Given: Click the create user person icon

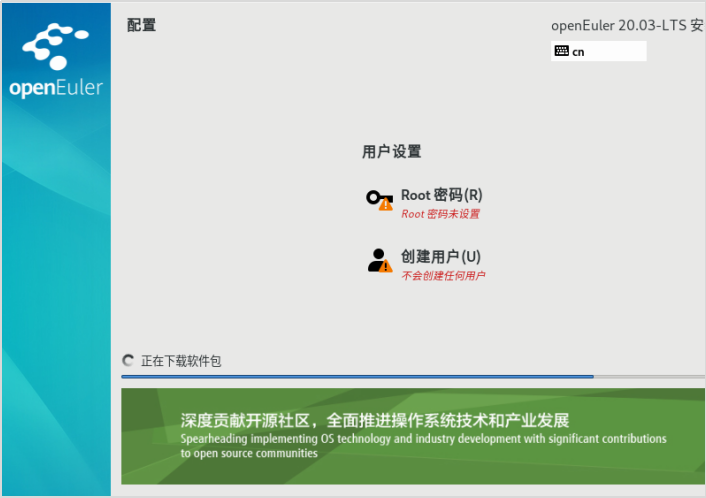Looking at the screenshot, I should [380, 261].
